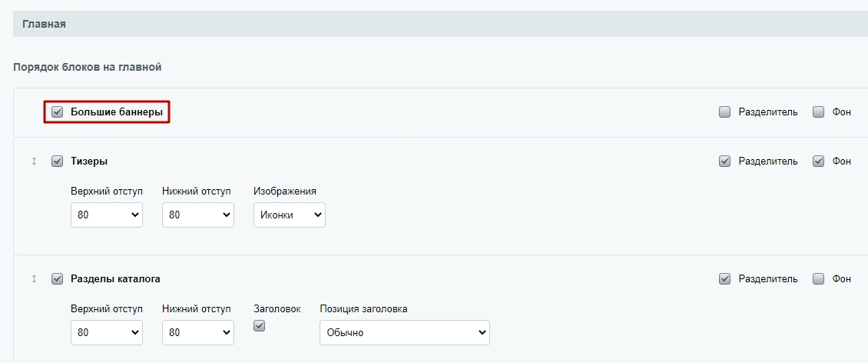
Task: Open the Позиция заголовка dropdown
Action: [405, 332]
